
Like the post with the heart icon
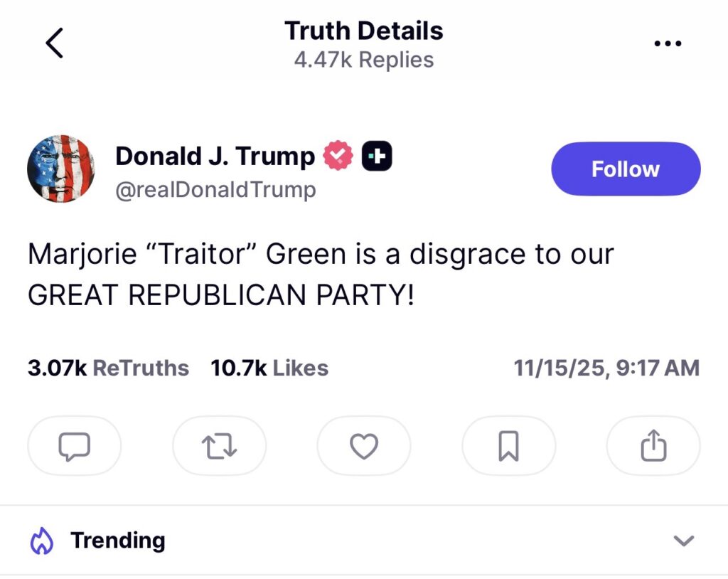pyautogui.click(x=364, y=446)
